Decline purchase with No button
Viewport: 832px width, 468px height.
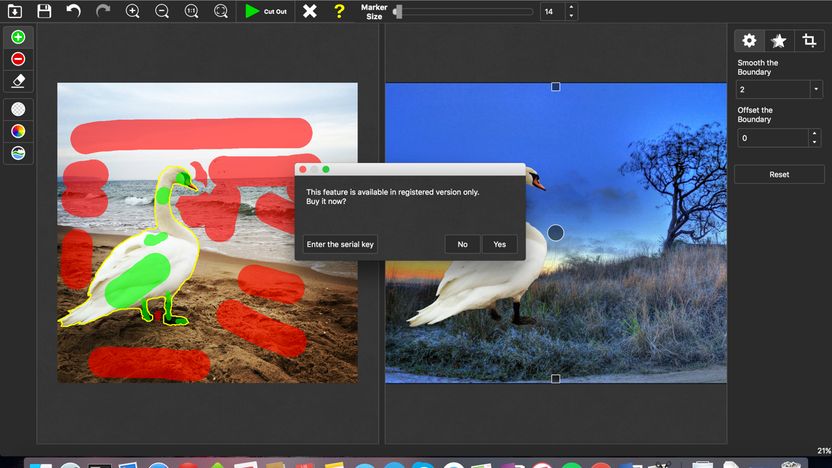pyautogui.click(x=463, y=244)
